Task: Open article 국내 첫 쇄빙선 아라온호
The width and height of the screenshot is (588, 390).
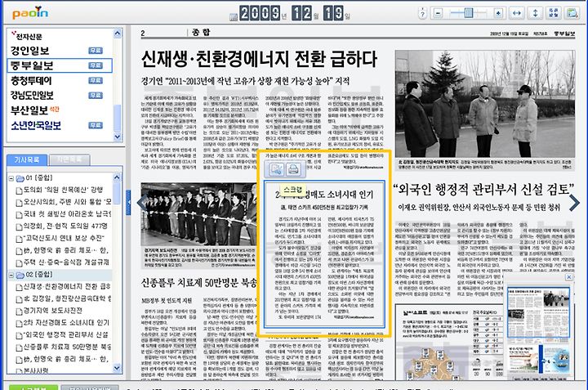Action: pos(68,214)
